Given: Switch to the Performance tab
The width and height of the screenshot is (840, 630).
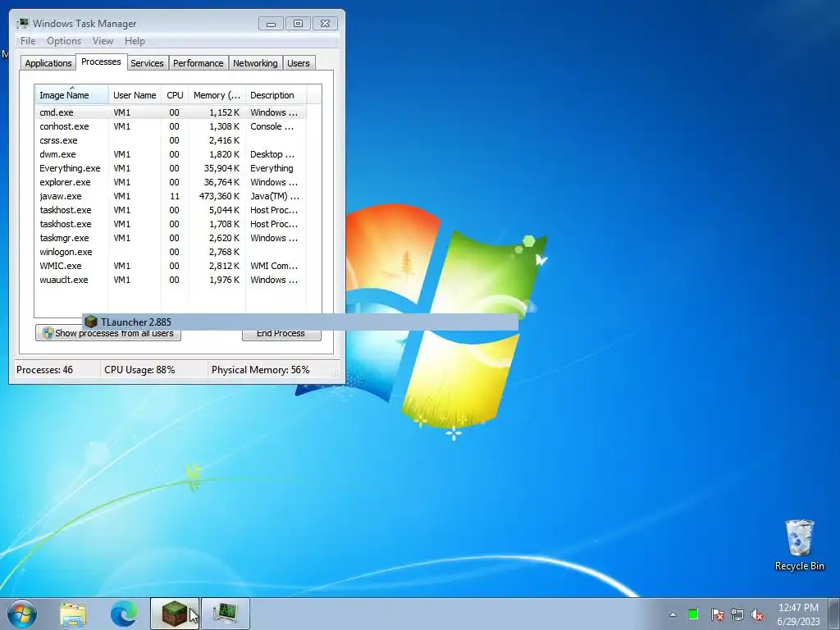Looking at the screenshot, I should coord(199,63).
